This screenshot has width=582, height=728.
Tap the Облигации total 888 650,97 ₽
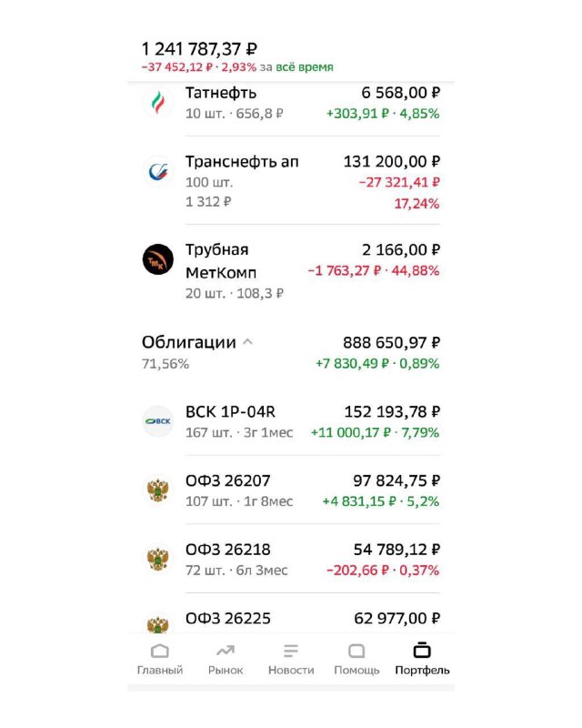(x=391, y=343)
